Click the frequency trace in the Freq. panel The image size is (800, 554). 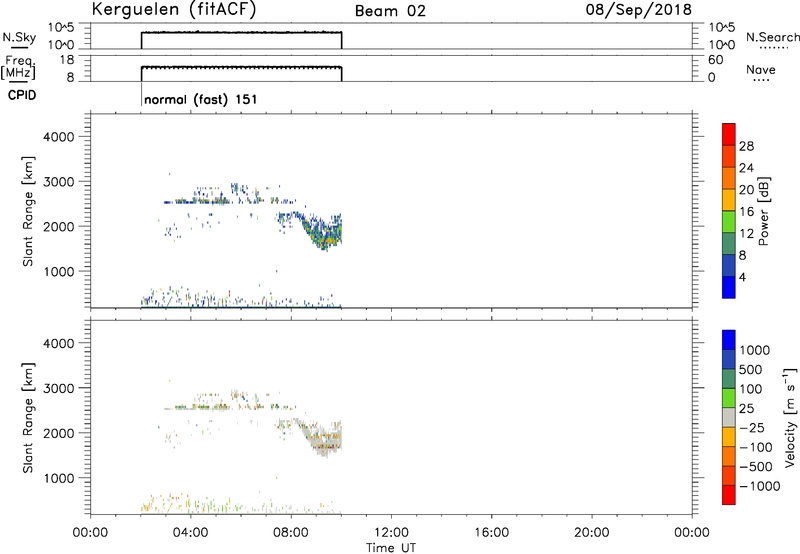[241, 67]
